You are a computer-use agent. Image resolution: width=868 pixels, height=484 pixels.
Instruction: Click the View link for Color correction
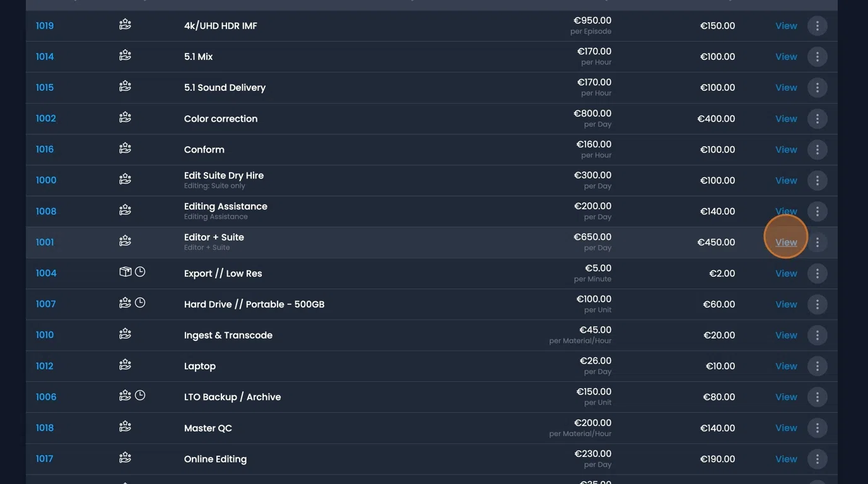[785, 118]
